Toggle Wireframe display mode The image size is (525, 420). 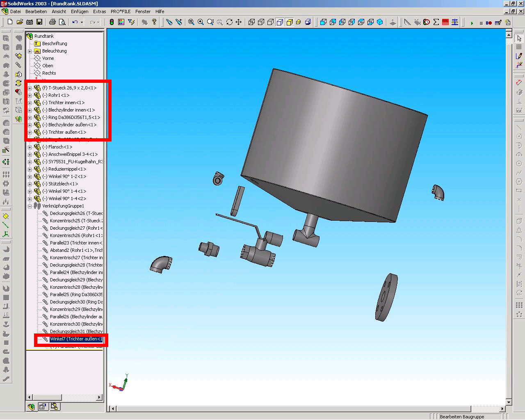tap(251, 22)
